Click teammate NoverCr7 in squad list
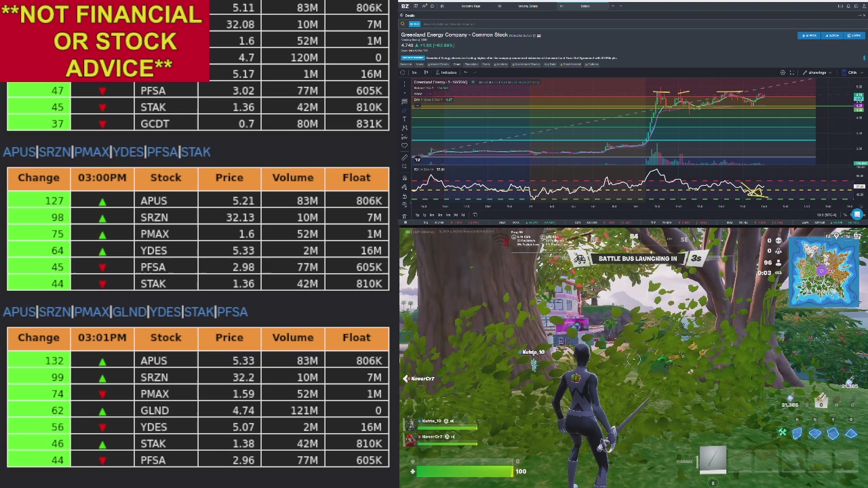The height and width of the screenshot is (488, 868). coord(431,436)
